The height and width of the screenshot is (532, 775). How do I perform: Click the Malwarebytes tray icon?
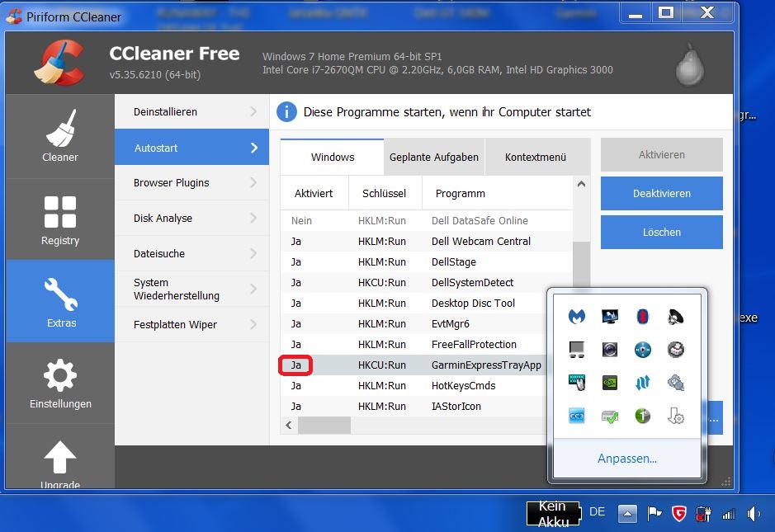(577, 316)
